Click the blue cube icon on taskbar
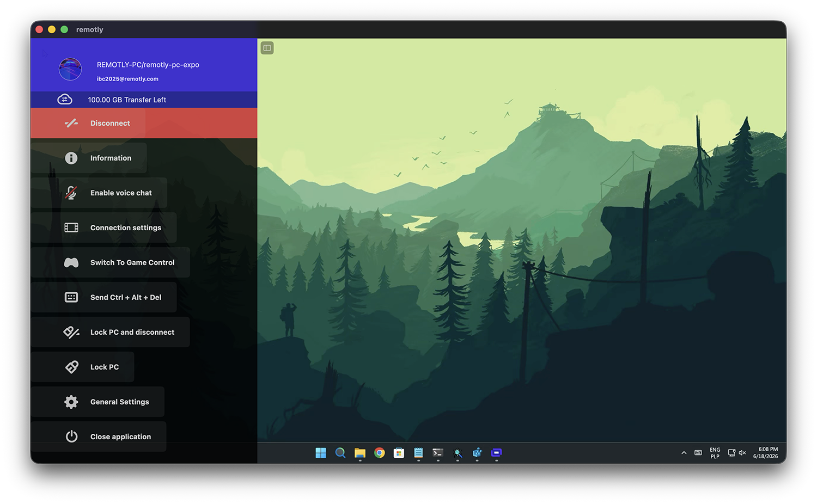This screenshot has width=817, height=504. pos(477,453)
